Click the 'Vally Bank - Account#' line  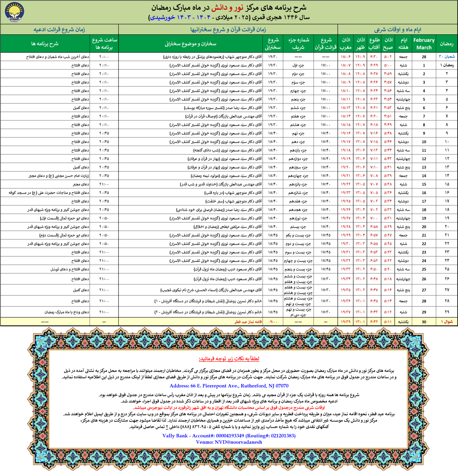[x=229, y=436]
